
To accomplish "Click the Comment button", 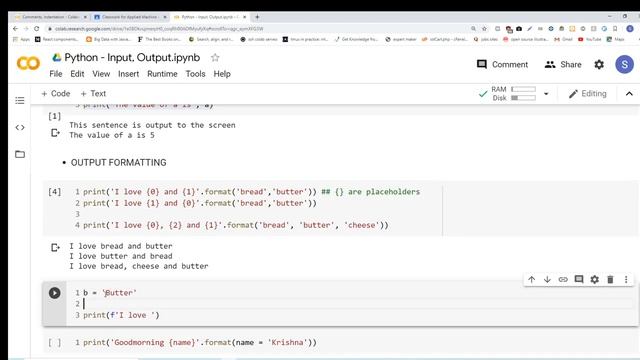I will coord(502,64).
